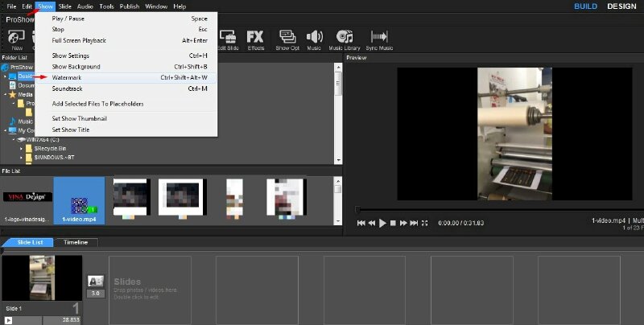Click the file list scrollbar up arrow

point(338,180)
